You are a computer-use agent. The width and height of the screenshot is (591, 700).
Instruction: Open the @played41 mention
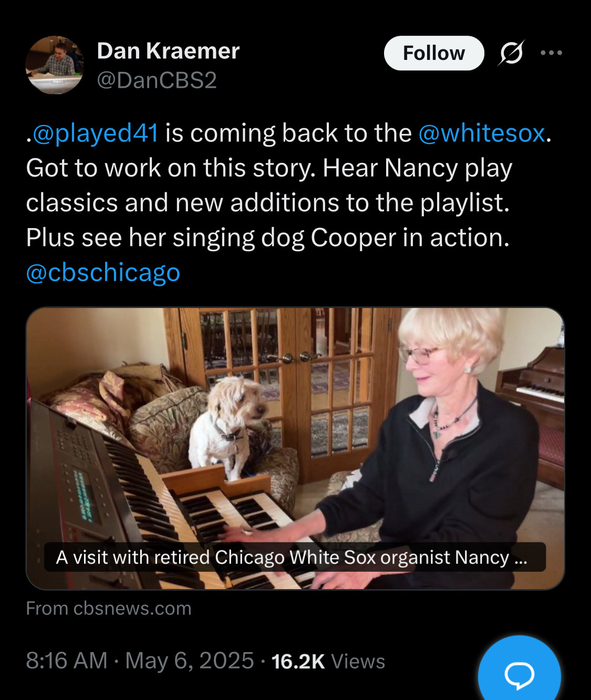(95, 133)
